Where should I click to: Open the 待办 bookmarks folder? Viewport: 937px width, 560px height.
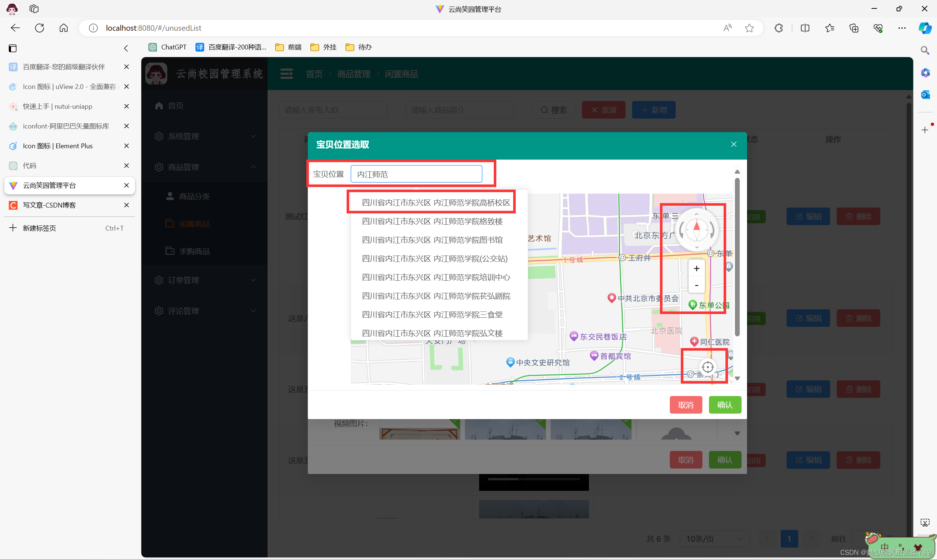[x=359, y=47]
